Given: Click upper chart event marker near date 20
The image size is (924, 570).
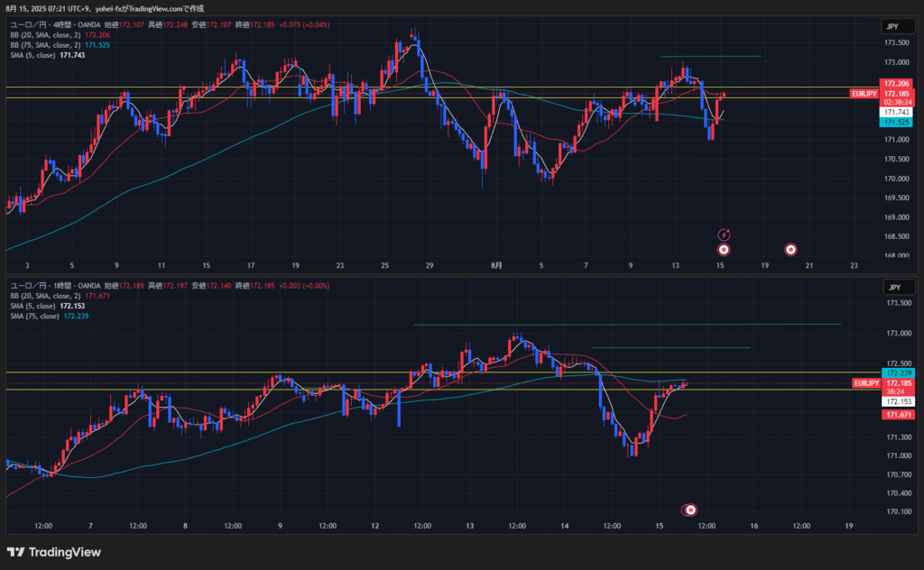Looking at the screenshot, I should 790,249.
